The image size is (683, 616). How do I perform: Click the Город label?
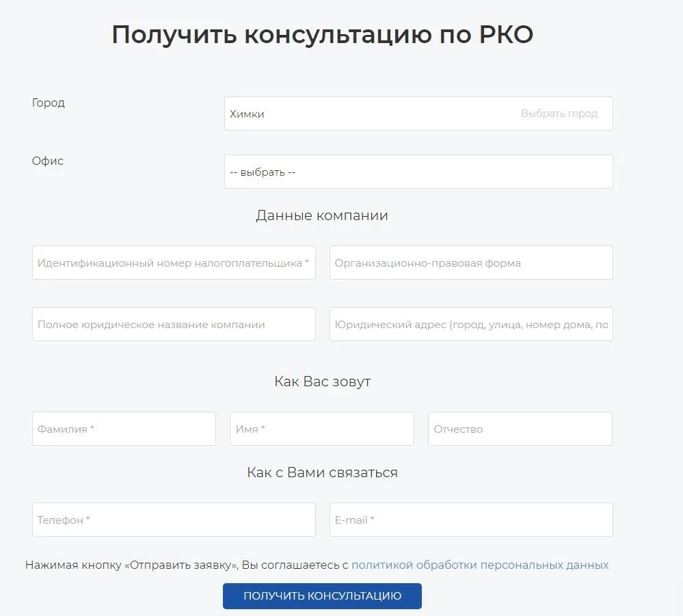click(x=49, y=103)
